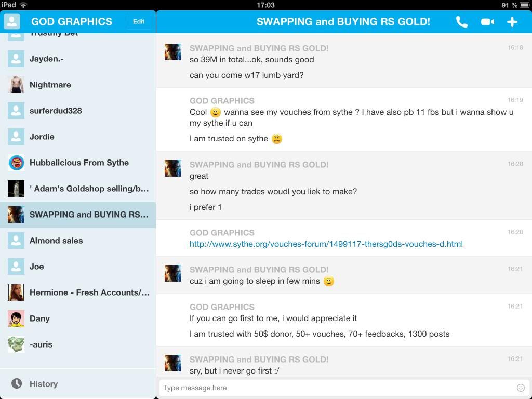Open the Almond sales conversation
Screen dimensions: 532x399
click(x=56, y=241)
